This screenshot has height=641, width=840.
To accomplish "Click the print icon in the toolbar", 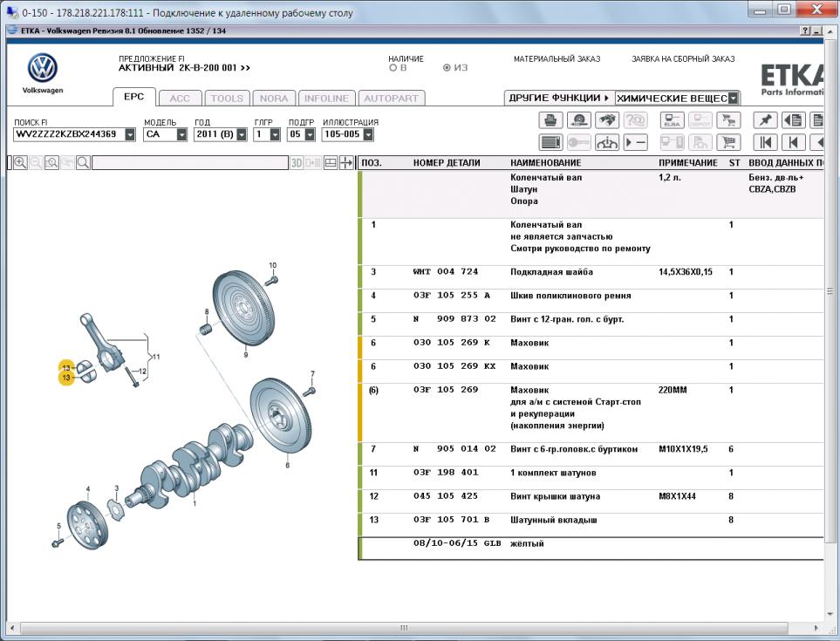I will (550, 120).
